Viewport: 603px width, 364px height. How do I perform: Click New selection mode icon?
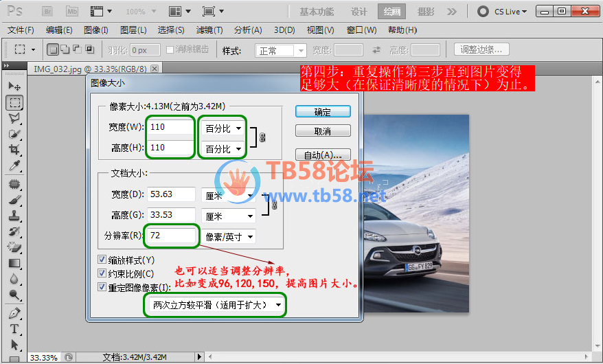(x=53, y=49)
